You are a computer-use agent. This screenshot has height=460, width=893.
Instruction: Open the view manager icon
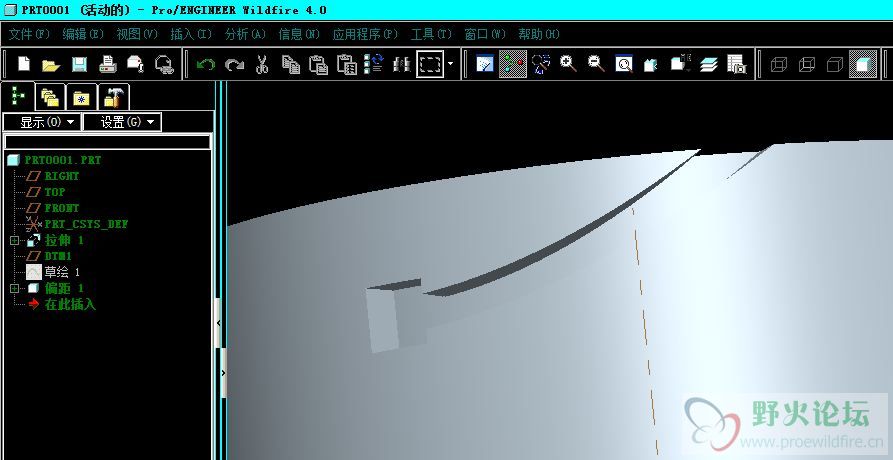[x=736, y=64]
